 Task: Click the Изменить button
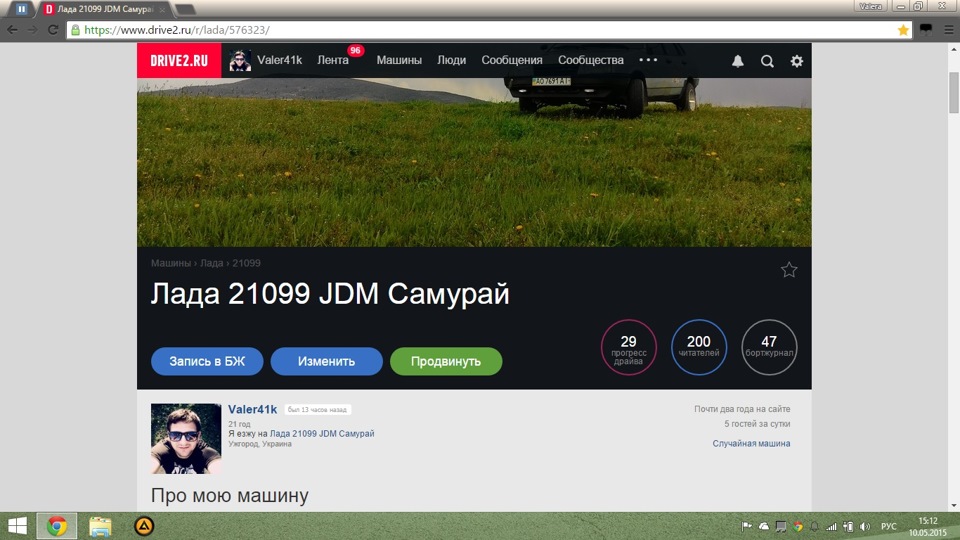pyautogui.click(x=326, y=361)
